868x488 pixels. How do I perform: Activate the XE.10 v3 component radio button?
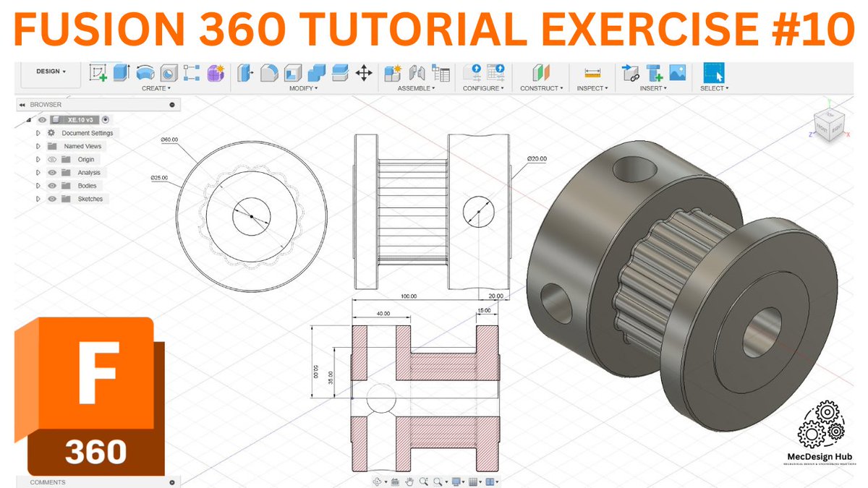coord(106,120)
